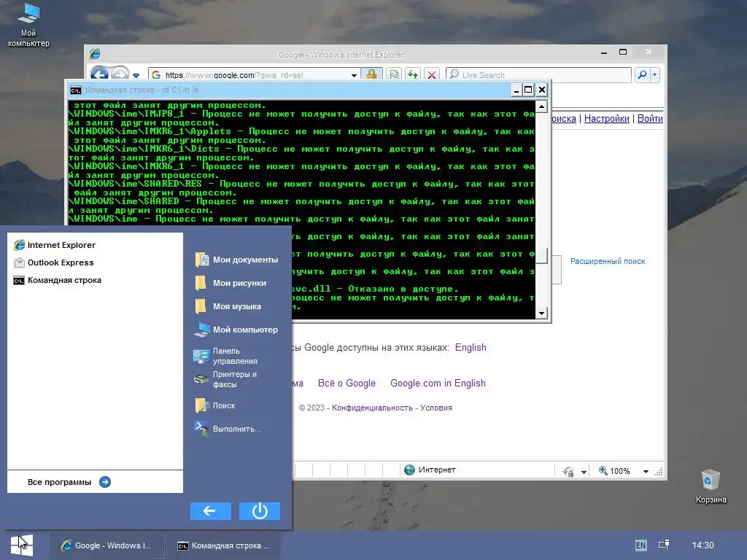Minimize the command prompt window
The width and height of the screenshot is (747, 560).
(516, 90)
